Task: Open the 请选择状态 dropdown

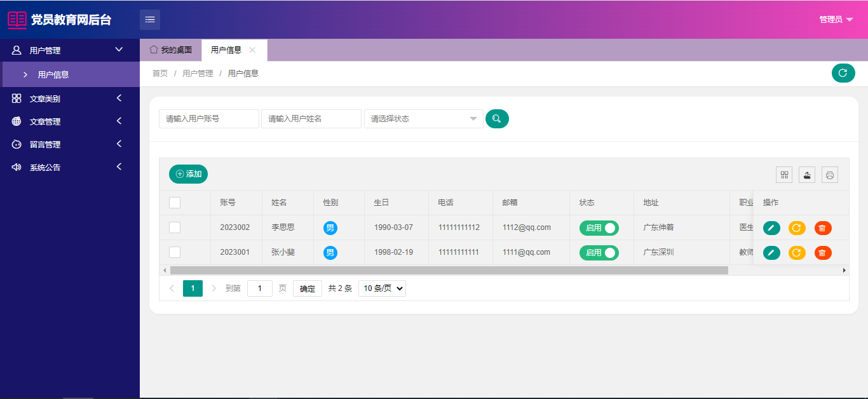Action: [424, 119]
